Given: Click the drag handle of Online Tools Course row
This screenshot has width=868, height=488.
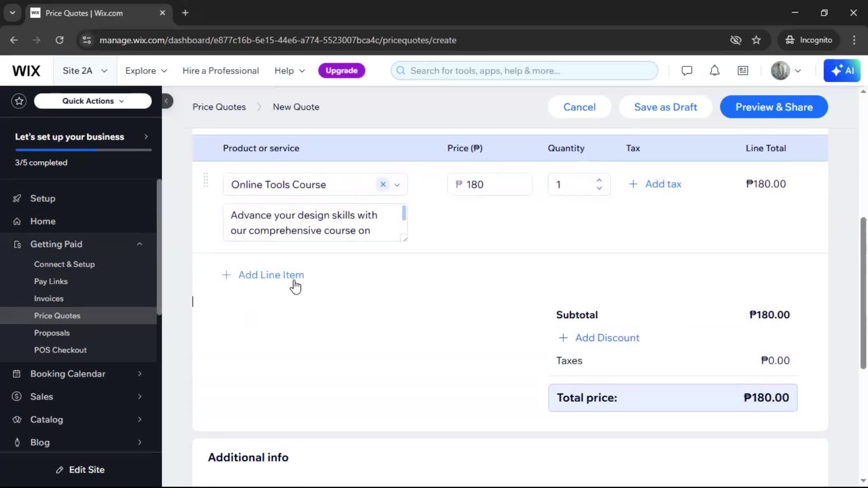Looking at the screenshot, I should click(x=206, y=180).
